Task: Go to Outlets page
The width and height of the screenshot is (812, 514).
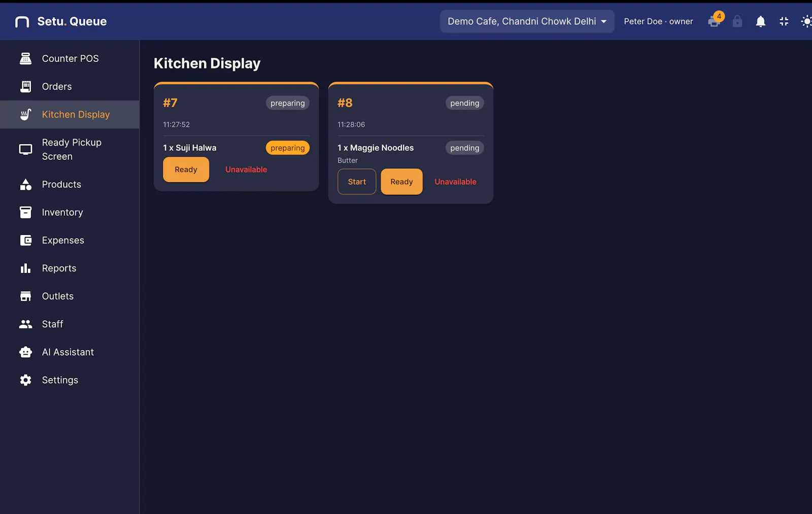Action: pos(70,296)
